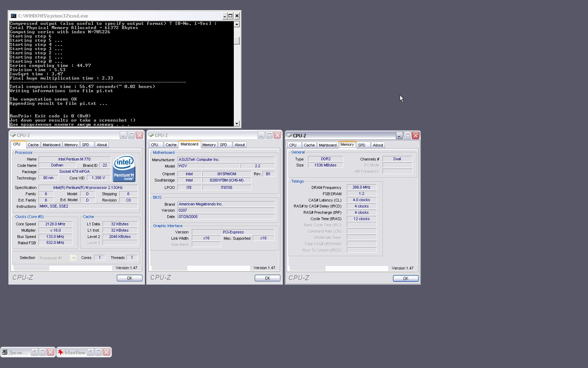The width and height of the screenshot is (588, 368).
Task: Click the chipset value i915PM/GM
Action: pos(227,174)
